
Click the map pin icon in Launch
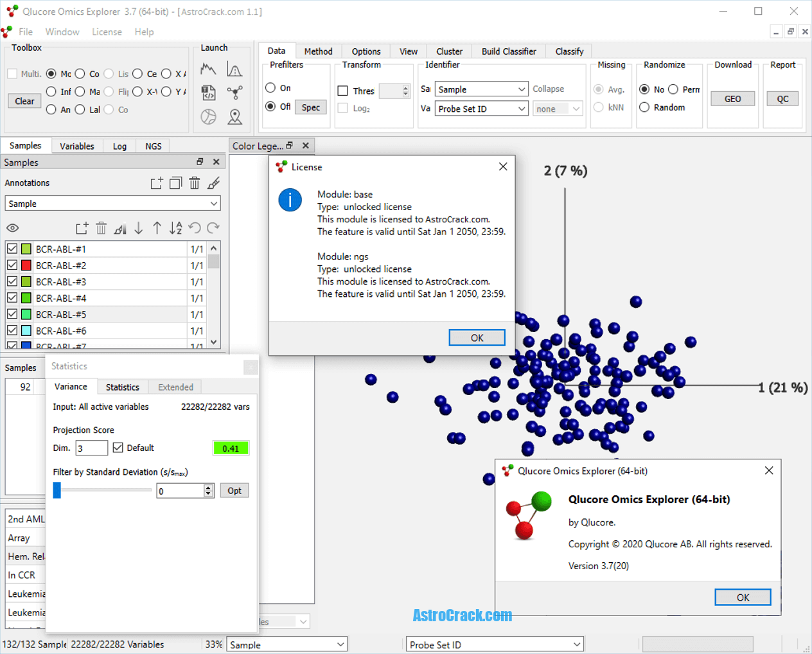tap(234, 116)
